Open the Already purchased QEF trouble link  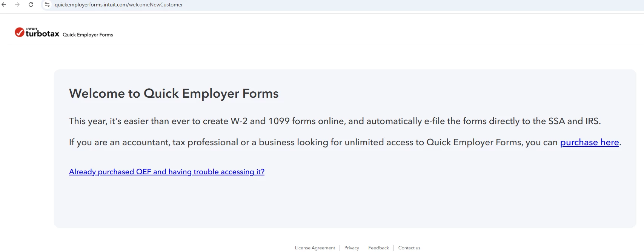(167, 172)
